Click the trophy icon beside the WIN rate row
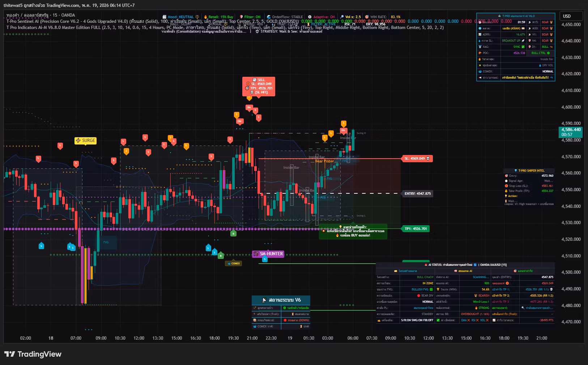588x365 pixels. (438, 289)
